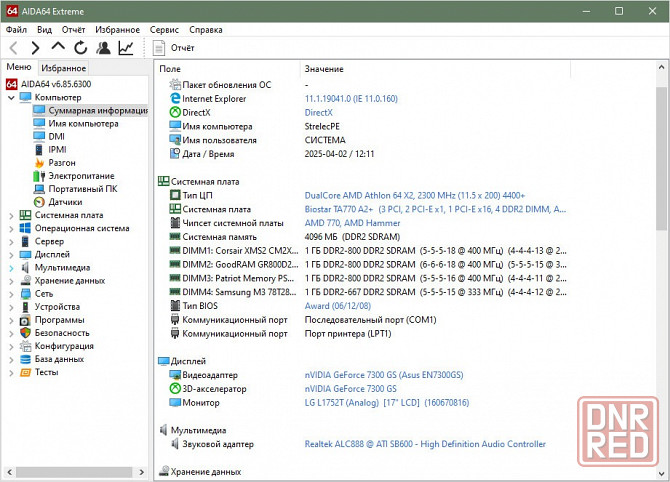Click the Разгон flame icon

pyautogui.click(x=39, y=163)
